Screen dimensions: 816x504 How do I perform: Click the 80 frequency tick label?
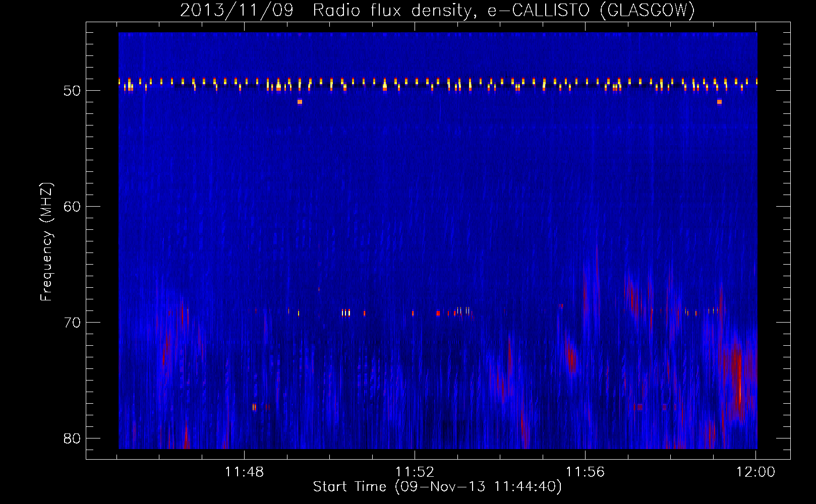coord(72,438)
